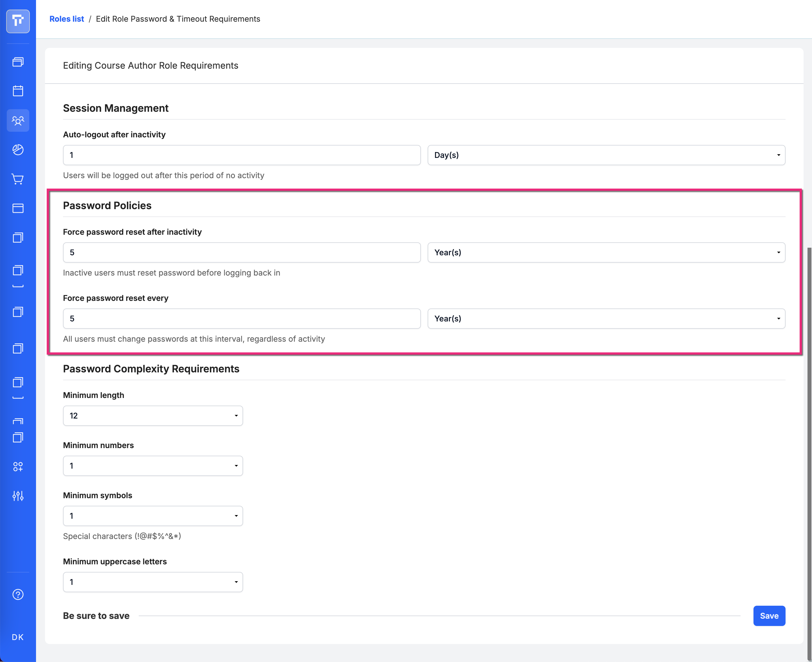Open the Minimum symbols dropdown
Screen dimensions: 812x662
[x=153, y=516]
